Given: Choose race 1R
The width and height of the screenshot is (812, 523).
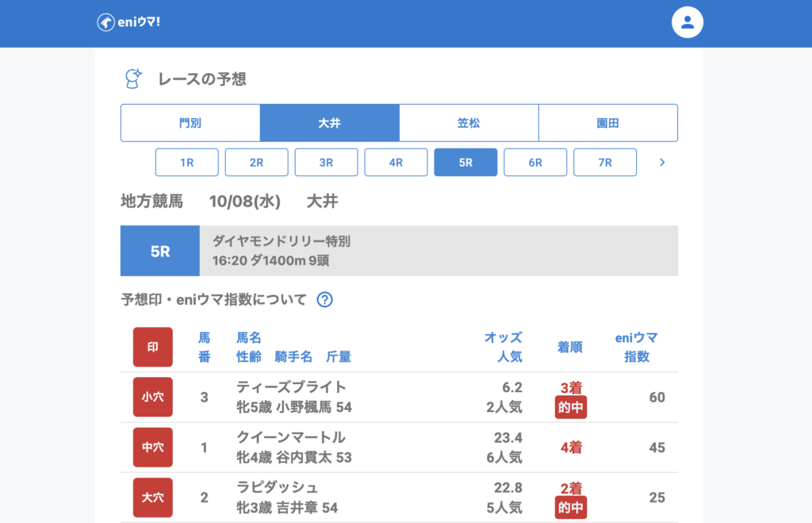Looking at the screenshot, I should (x=186, y=163).
